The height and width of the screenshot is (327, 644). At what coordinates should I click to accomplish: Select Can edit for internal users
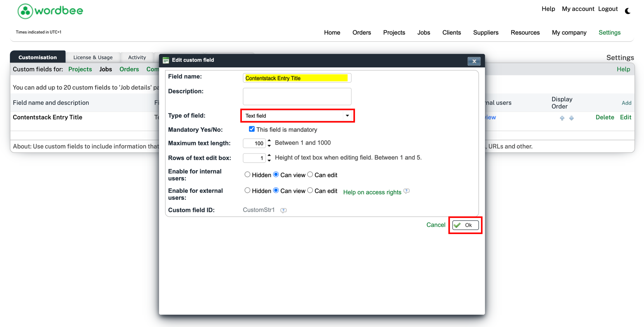pyautogui.click(x=310, y=175)
